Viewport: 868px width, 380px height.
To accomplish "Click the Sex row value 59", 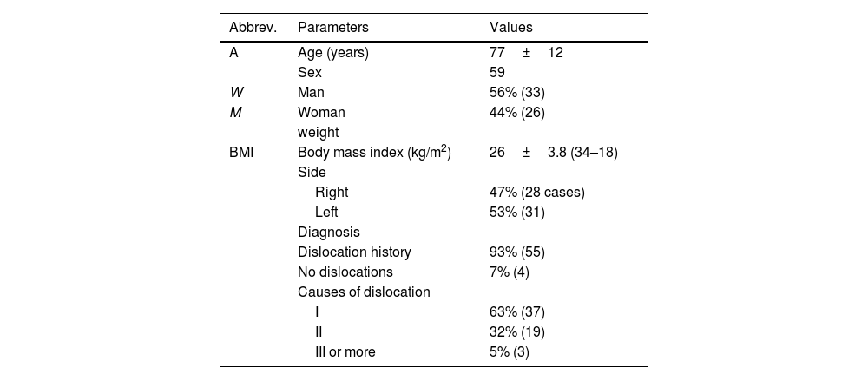I will tap(497, 73).
